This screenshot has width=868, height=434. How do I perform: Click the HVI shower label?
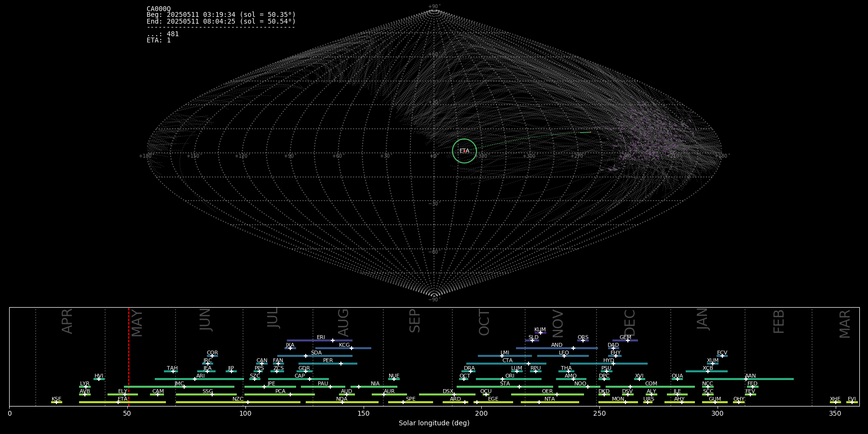(99, 376)
